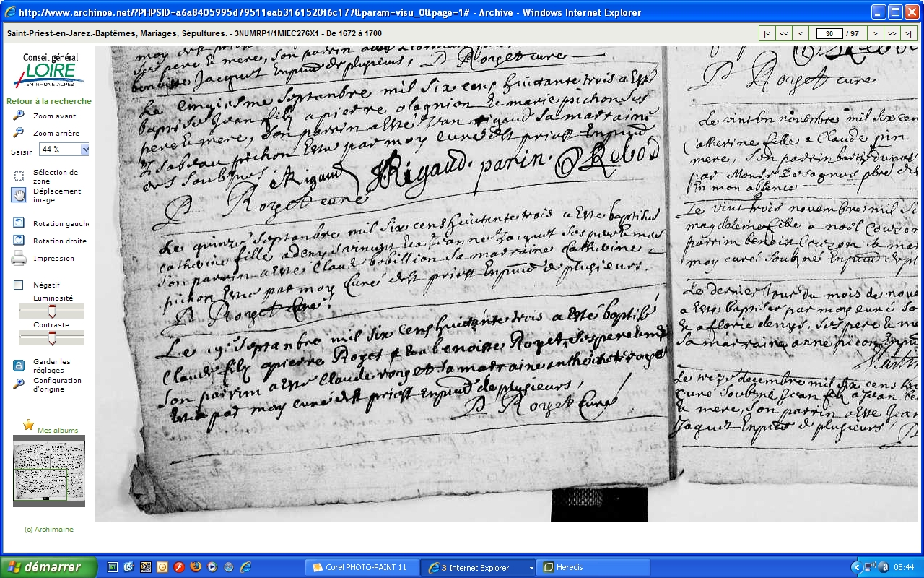Select the Déplacement image hand tool
Image resolution: width=924 pixels, height=578 pixels.
point(19,195)
